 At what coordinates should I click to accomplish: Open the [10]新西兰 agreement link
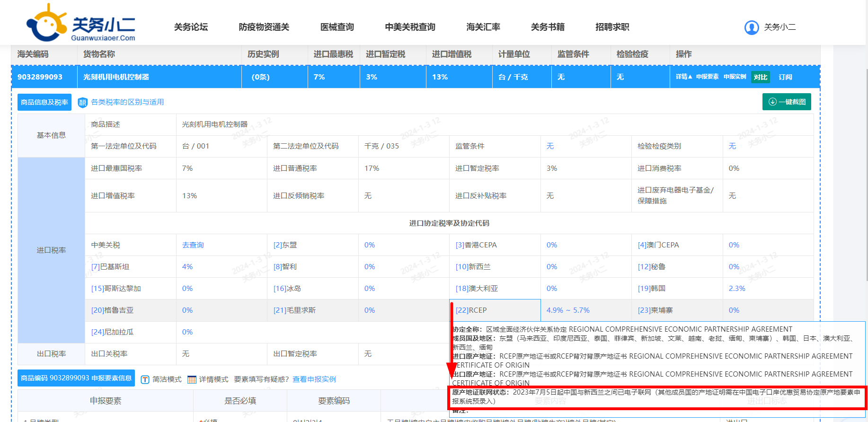[473, 267]
